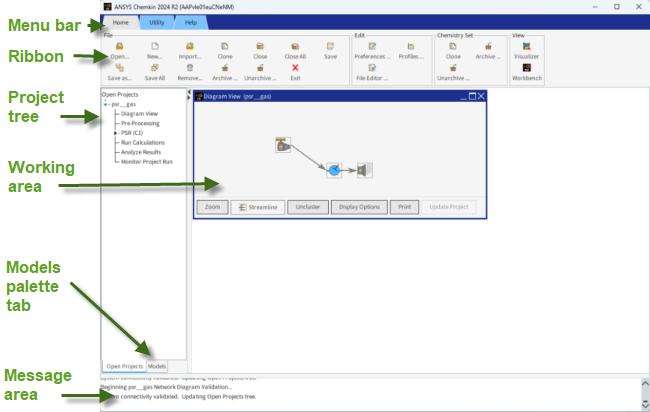Select Analyze Results tree item

[141, 152]
